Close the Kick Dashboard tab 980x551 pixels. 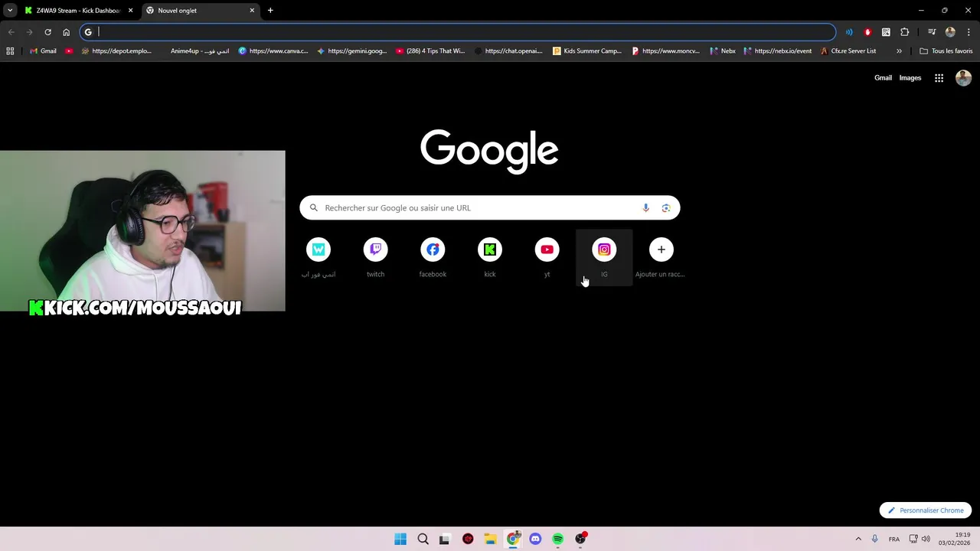coord(130,11)
